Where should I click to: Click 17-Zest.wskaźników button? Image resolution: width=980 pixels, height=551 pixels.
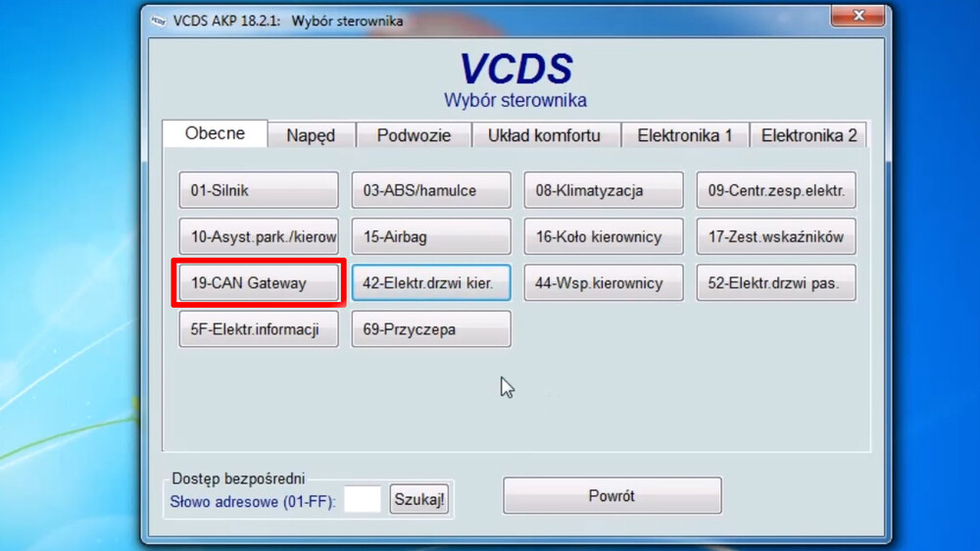pyautogui.click(x=775, y=236)
